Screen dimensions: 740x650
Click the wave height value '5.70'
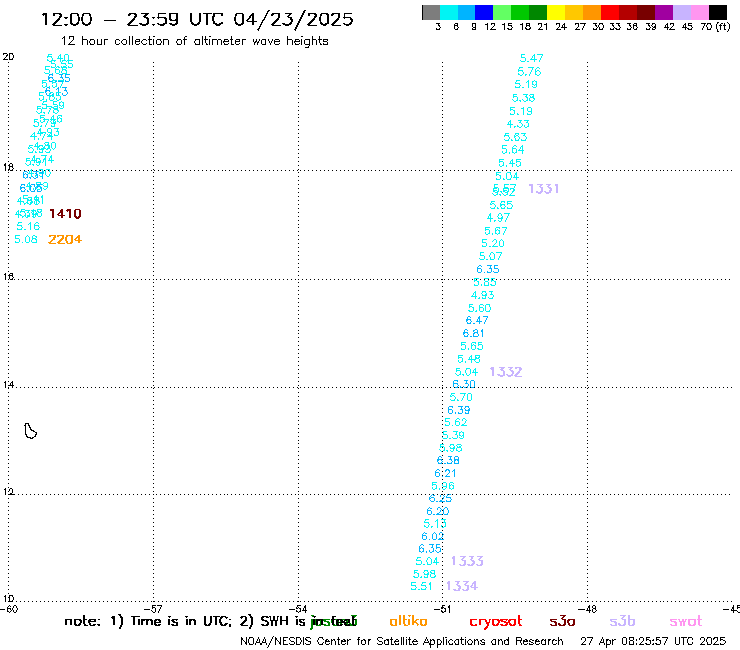(x=461, y=397)
